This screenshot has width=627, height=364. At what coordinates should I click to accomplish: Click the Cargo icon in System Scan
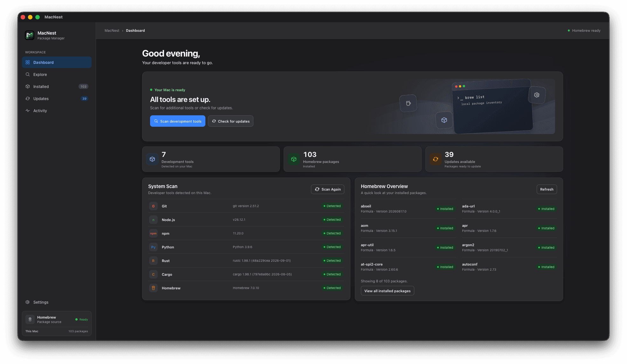click(x=153, y=274)
